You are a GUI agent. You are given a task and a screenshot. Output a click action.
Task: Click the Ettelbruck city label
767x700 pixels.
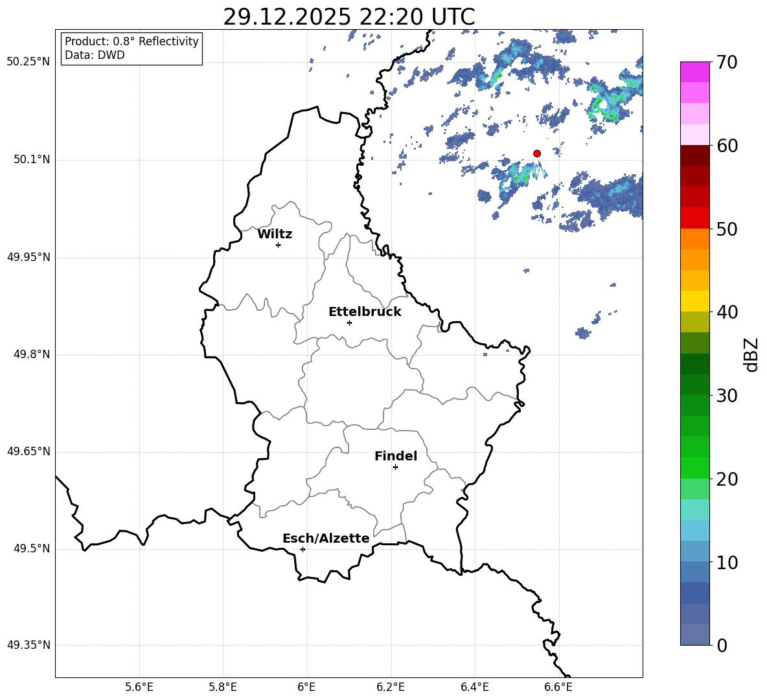(x=365, y=312)
